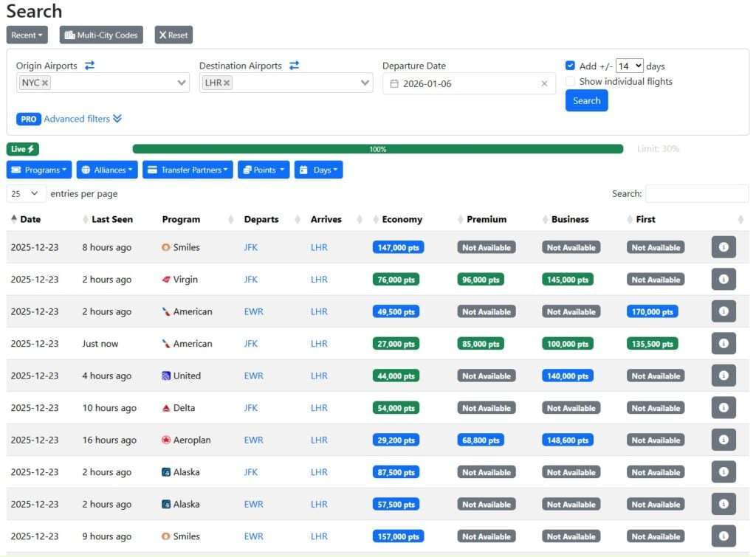Open info for American JFK row
Screen dimensions: 756x557
pos(724,343)
